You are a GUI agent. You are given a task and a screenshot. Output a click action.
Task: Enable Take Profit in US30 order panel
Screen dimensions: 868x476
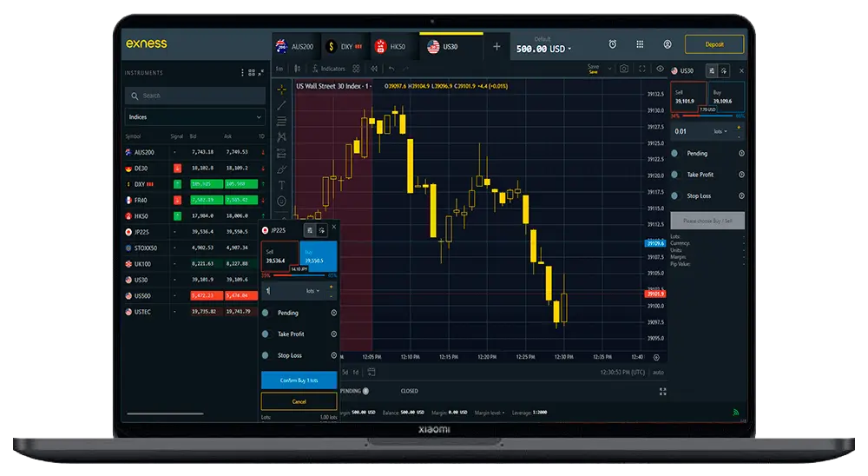[x=675, y=175]
